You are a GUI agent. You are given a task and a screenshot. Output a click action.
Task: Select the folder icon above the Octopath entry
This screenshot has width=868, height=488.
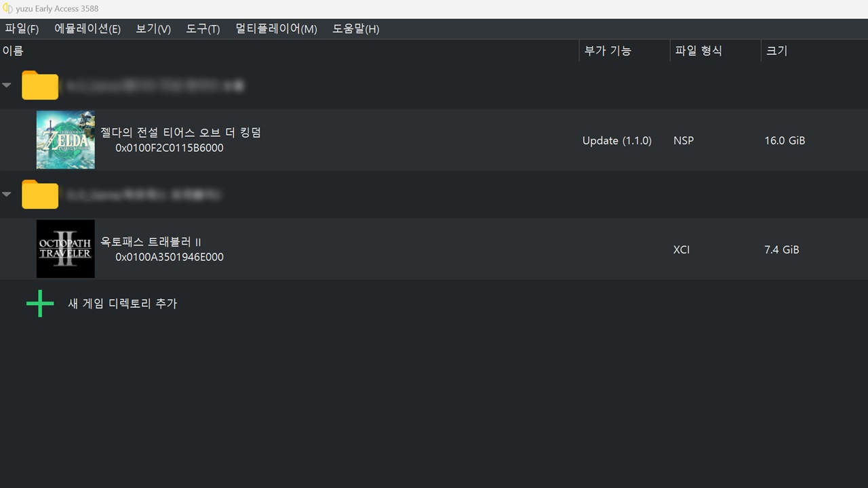pyautogui.click(x=40, y=194)
